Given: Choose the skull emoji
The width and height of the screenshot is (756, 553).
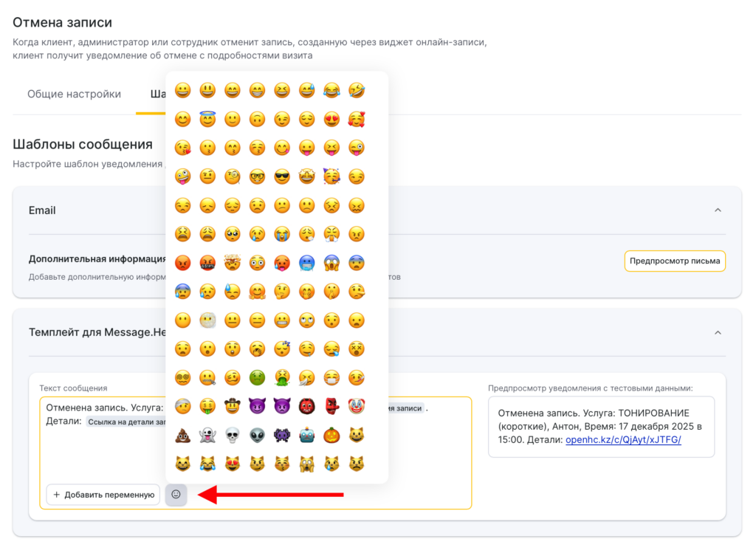Looking at the screenshot, I should click(x=233, y=435).
